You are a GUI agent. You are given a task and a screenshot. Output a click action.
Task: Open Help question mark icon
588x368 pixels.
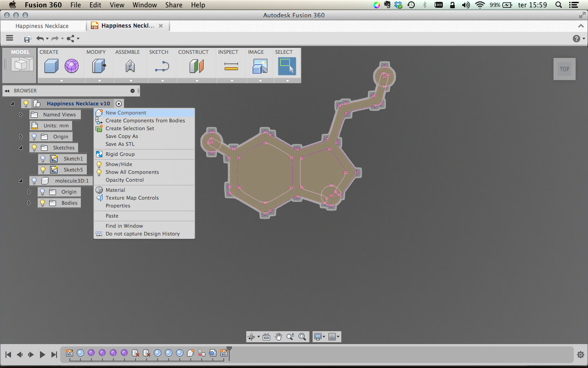pos(577,39)
